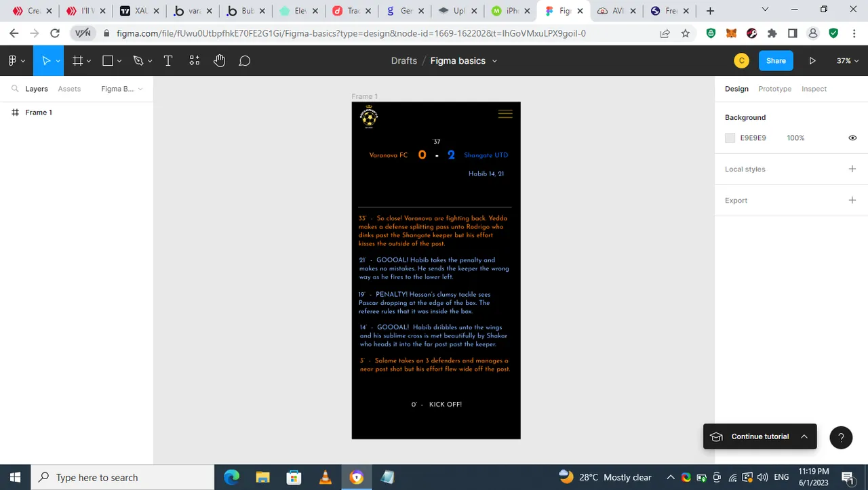Open the Windows Start menu

[x=15, y=477]
